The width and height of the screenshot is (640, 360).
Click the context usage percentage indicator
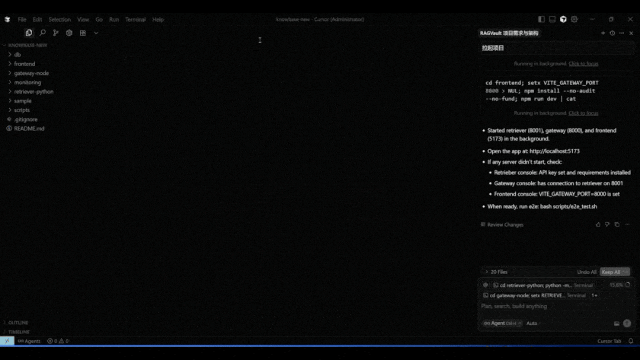620,285
